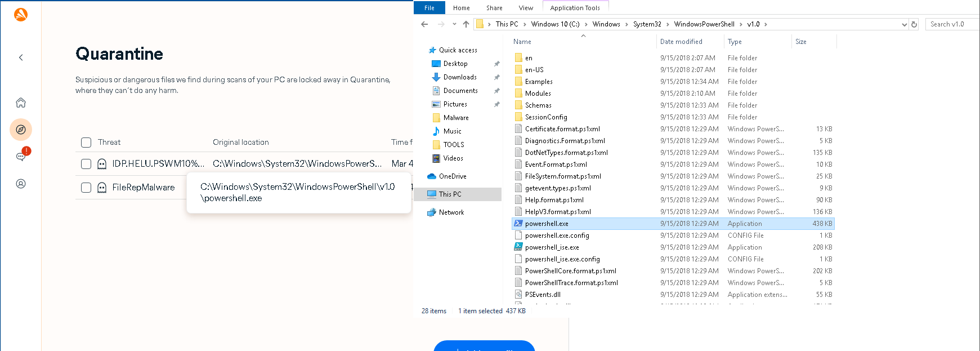Select powershell.exe.config file row
Viewport: 980px width, 351px height.
(x=673, y=236)
